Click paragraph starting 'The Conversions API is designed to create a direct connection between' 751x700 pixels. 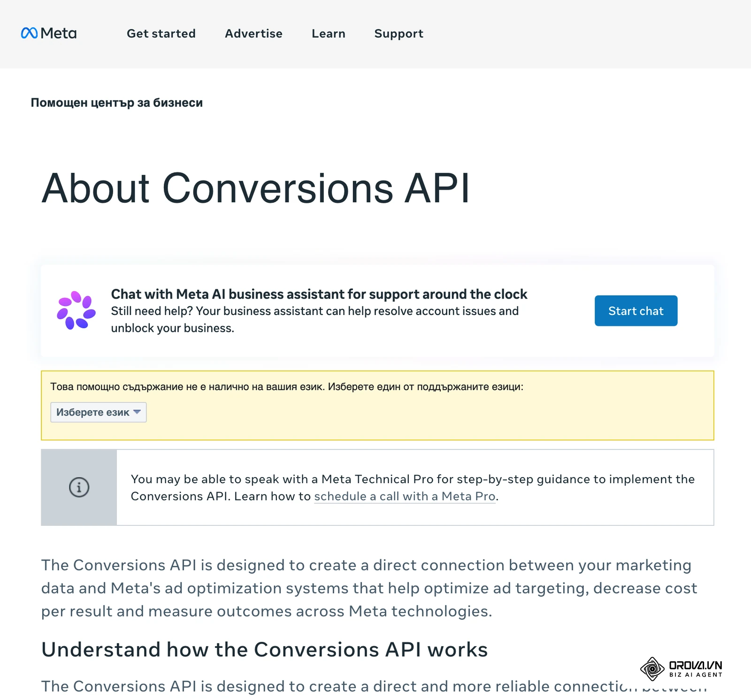pos(369,588)
